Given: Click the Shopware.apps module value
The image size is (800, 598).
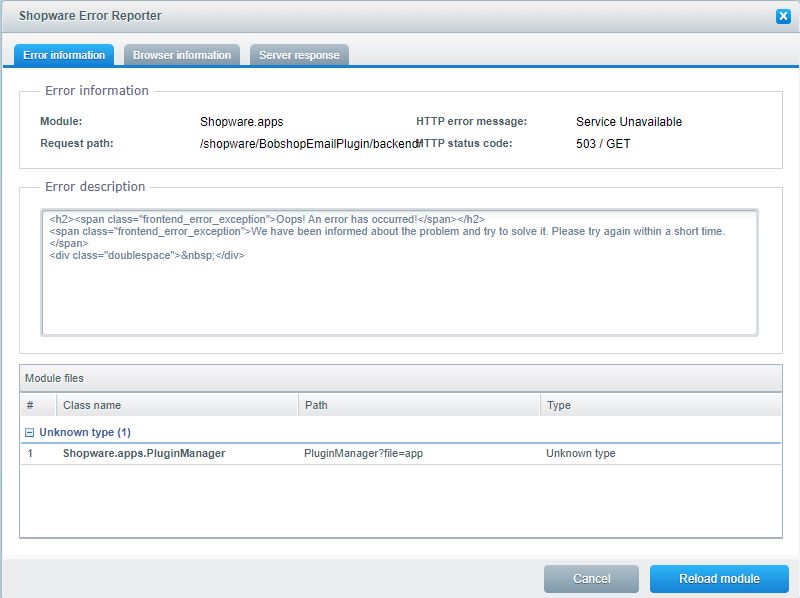Looking at the screenshot, I should [241, 122].
